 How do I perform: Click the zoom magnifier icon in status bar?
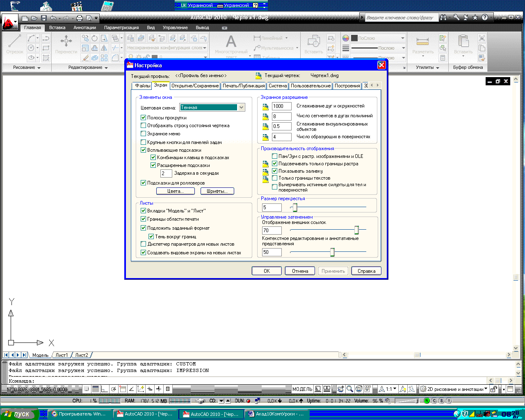click(x=350, y=389)
